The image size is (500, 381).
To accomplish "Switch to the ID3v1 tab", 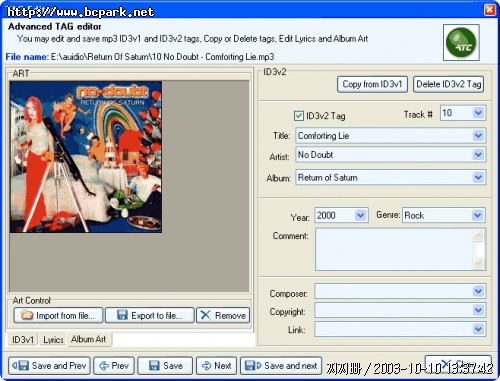I will [23, 340].
